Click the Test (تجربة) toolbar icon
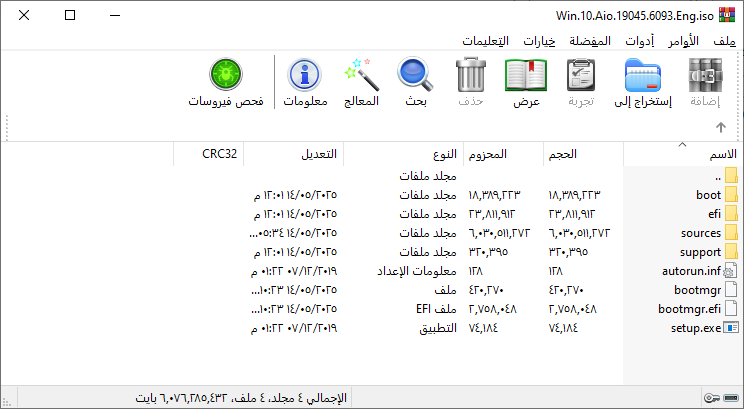 click(581, 75)
